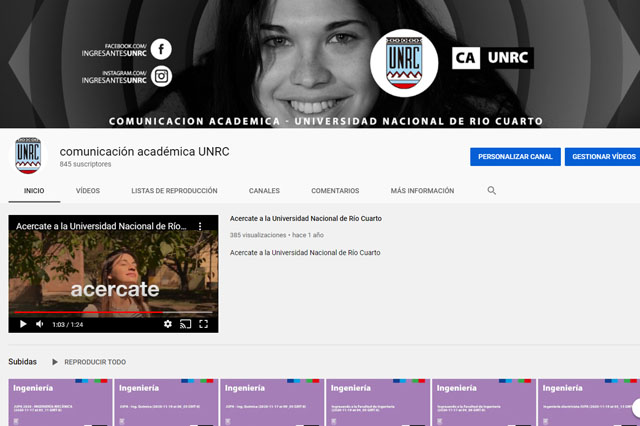Click the Gestionar vídeos button

[602, 157]
